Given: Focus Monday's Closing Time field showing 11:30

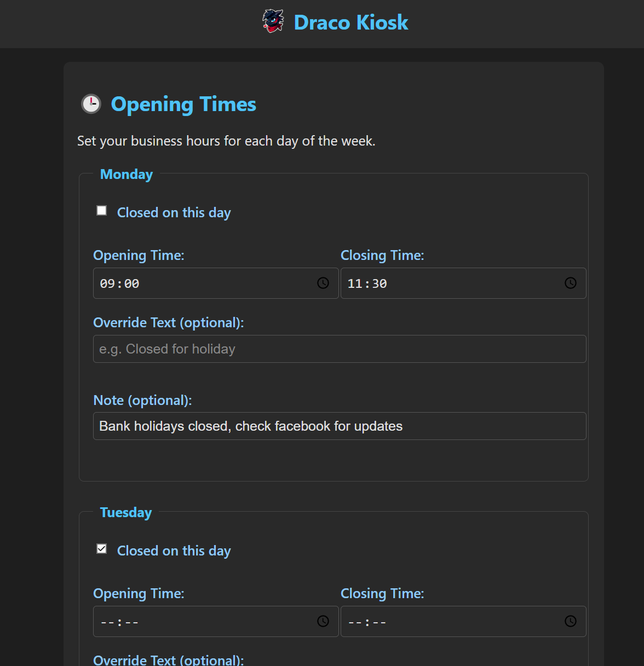Looking at the screenshot, I should point(463,283).
